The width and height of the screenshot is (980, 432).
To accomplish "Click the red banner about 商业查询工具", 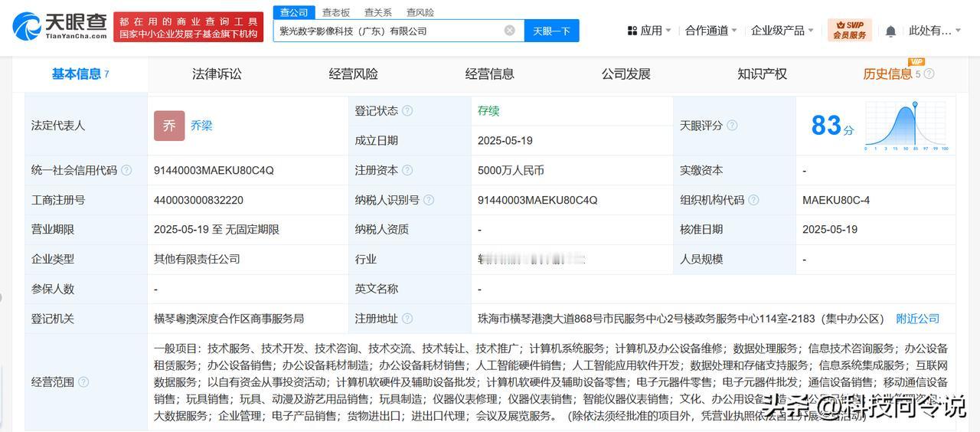I will pyautogui.click(x=188, y=27).
